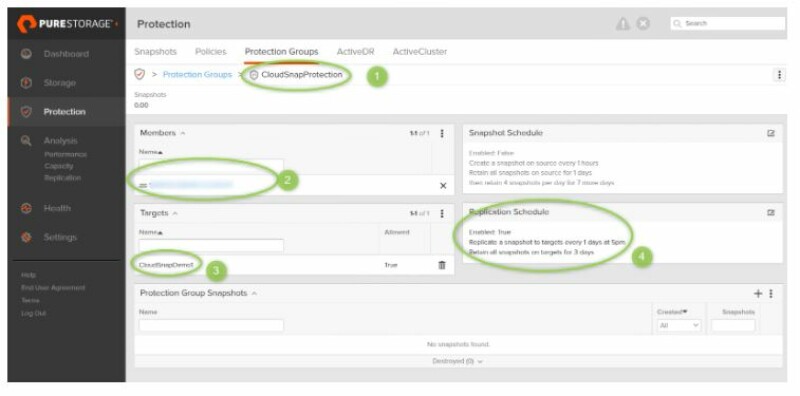
Task: Focus the snapshots Name filter field
Action: pos(211,326)
